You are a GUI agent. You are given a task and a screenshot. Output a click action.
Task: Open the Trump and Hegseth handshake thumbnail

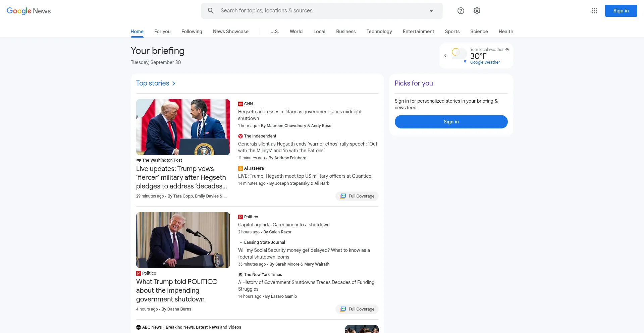click(x=183, y=127)
